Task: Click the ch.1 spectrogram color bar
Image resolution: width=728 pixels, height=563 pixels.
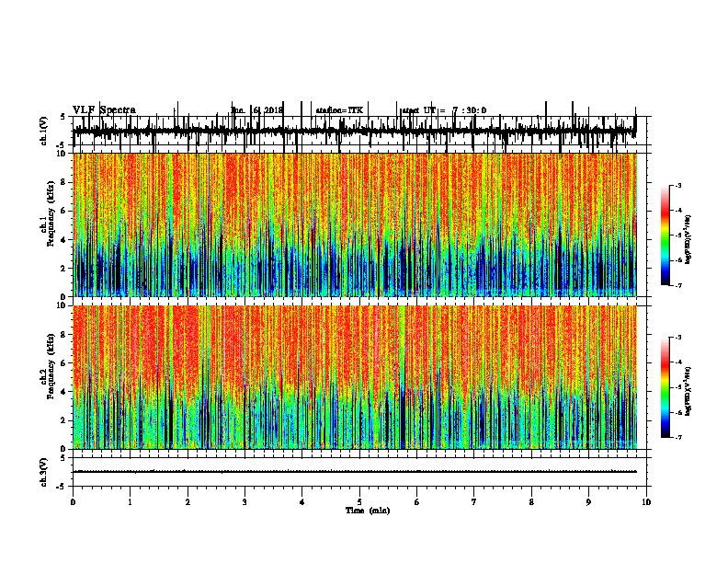Action: click(665, 236)
